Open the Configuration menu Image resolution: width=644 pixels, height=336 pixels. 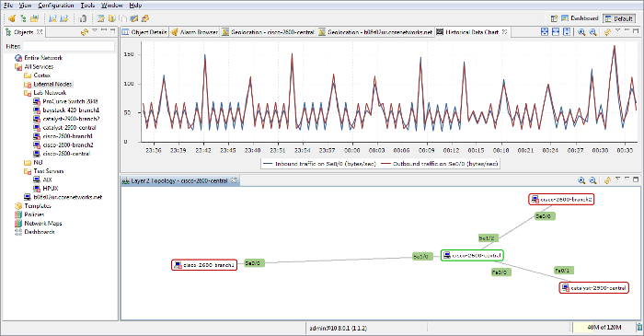coord(56,6)
